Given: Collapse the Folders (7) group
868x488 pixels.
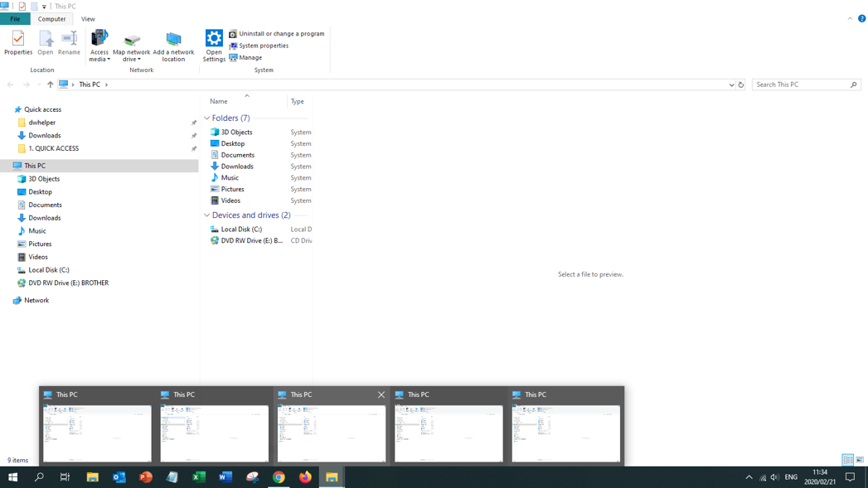Looking at the screenshot, I should 207,118.
